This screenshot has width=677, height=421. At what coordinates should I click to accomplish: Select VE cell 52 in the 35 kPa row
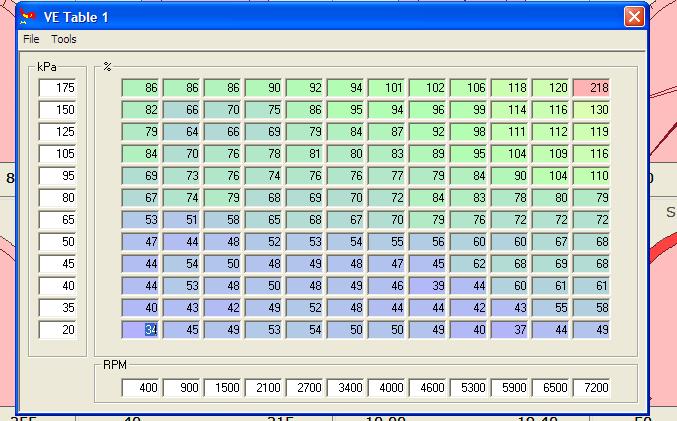coord(304,308)
